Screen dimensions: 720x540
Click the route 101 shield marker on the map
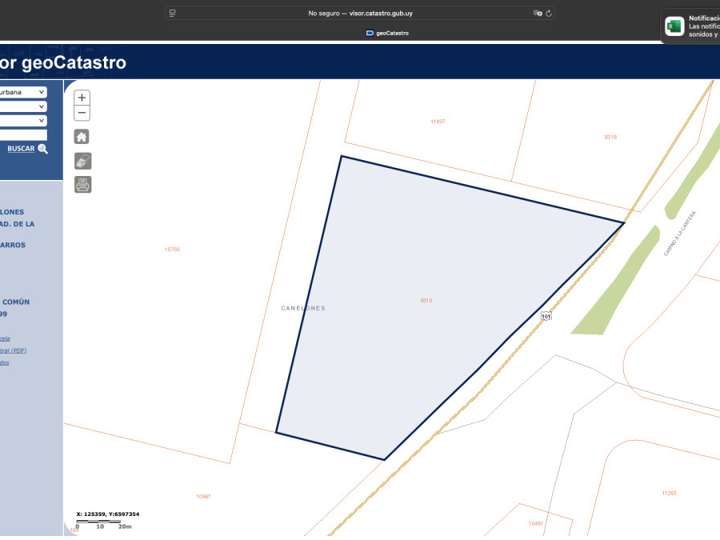coord(546,316)
